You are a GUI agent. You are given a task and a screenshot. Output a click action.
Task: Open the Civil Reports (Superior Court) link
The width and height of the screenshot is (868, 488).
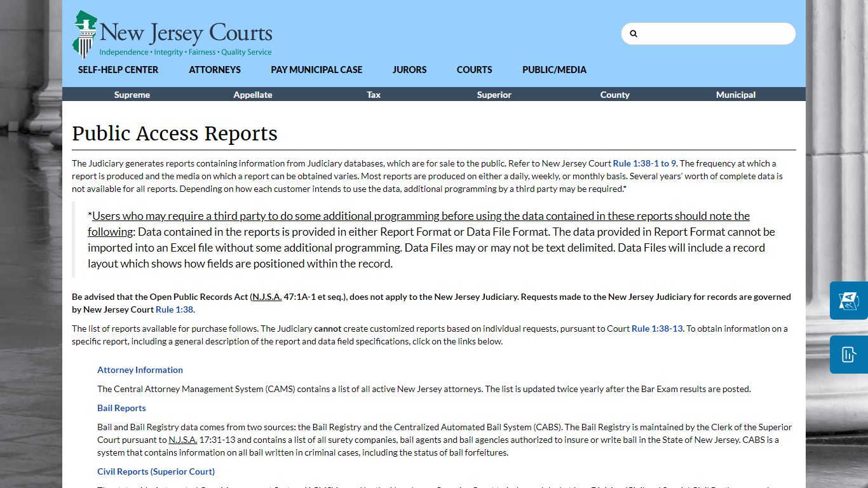coord(156,471)
